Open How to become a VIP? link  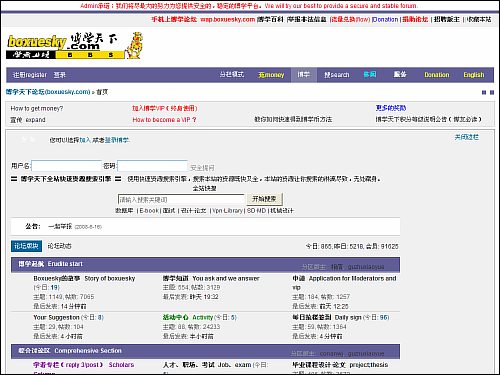pyautogui.click(x=164, y=120)
